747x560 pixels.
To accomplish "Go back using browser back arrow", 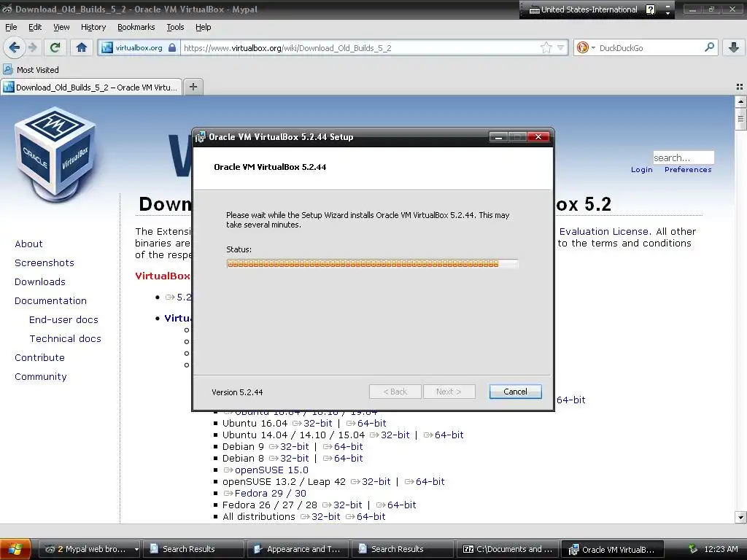I will click(x=15, y=47).
